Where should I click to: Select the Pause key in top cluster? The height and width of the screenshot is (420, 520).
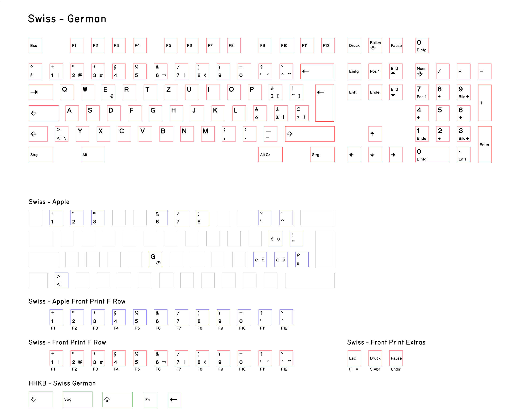396,45
